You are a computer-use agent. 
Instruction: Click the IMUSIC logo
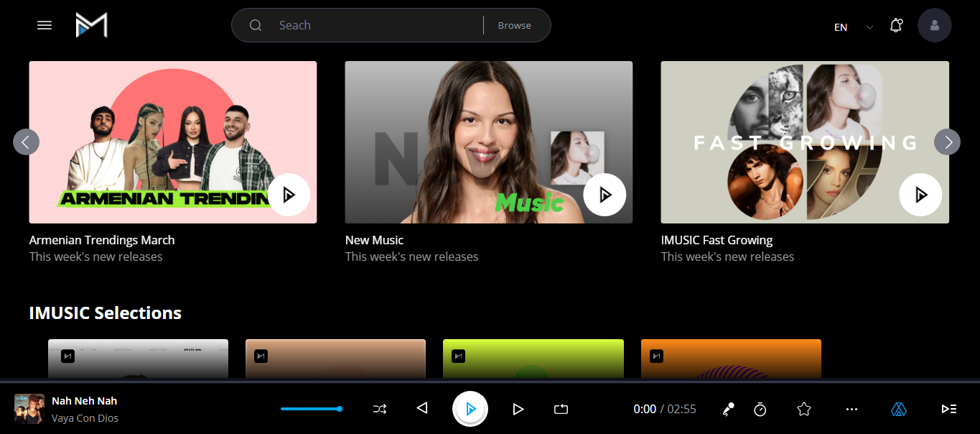click(x=92, y=24)
